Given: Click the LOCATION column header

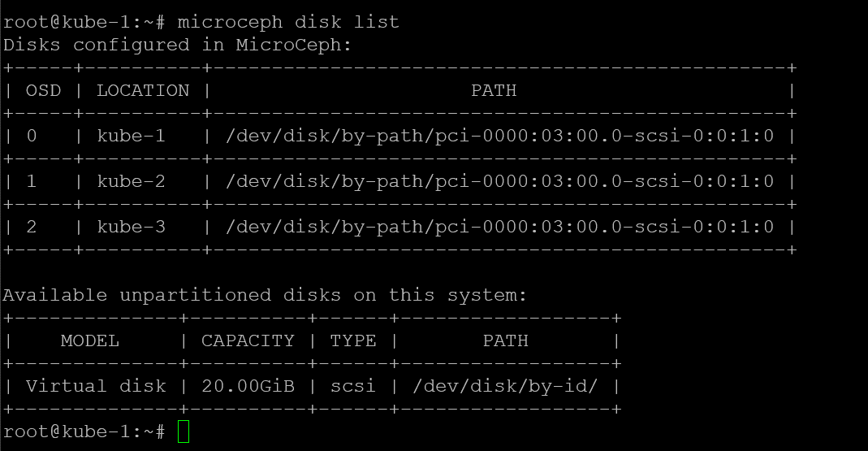Looking at the screenshot, I should point(143,90).
